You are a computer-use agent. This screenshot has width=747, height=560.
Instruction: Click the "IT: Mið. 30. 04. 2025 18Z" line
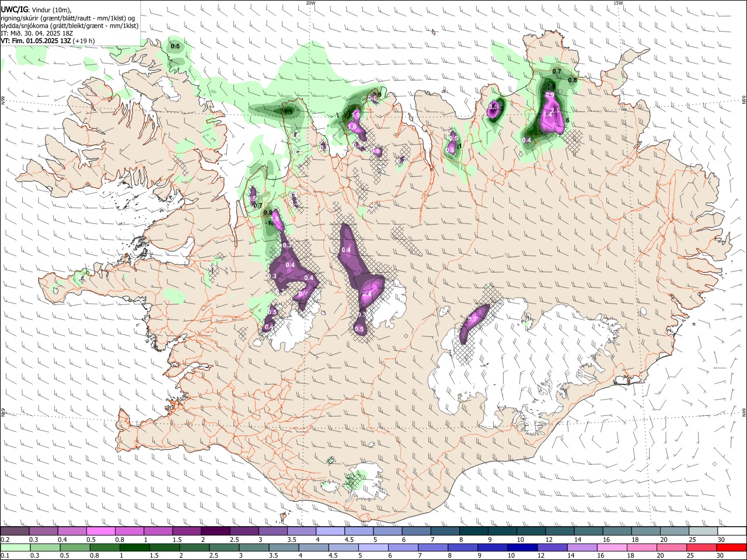37,33
